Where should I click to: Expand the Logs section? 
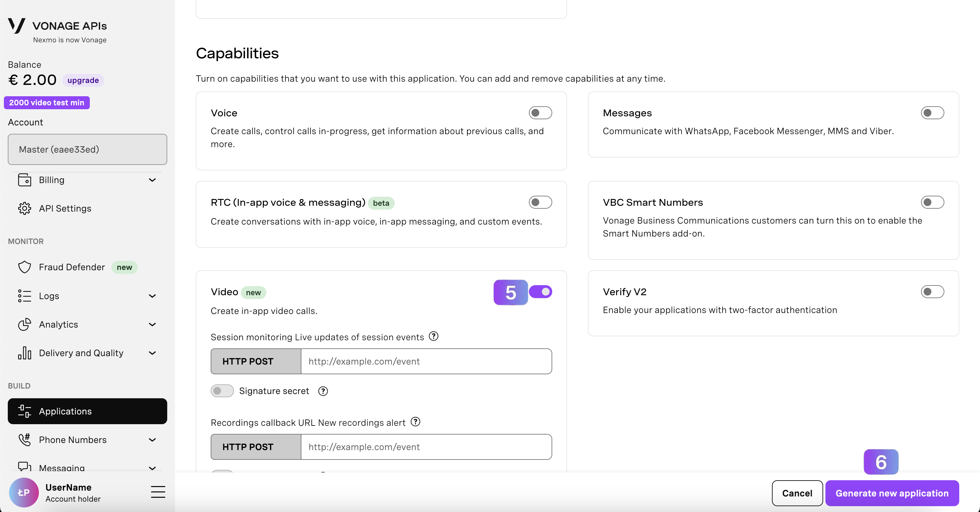click(x=152, y=296)
